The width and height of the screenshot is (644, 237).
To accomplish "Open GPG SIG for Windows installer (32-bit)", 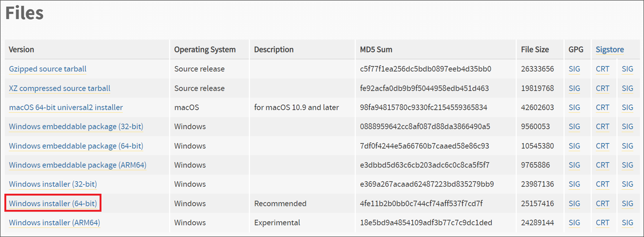I will click(574, 184).
